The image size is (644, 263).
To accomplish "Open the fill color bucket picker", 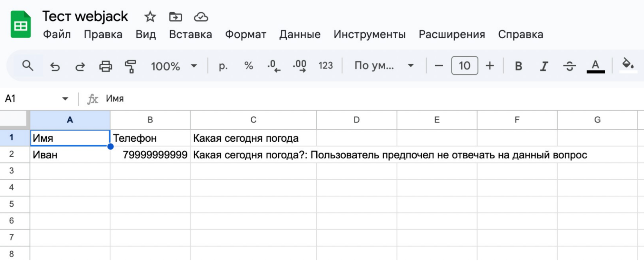I will pyautogui.click(x=628, y=65).
